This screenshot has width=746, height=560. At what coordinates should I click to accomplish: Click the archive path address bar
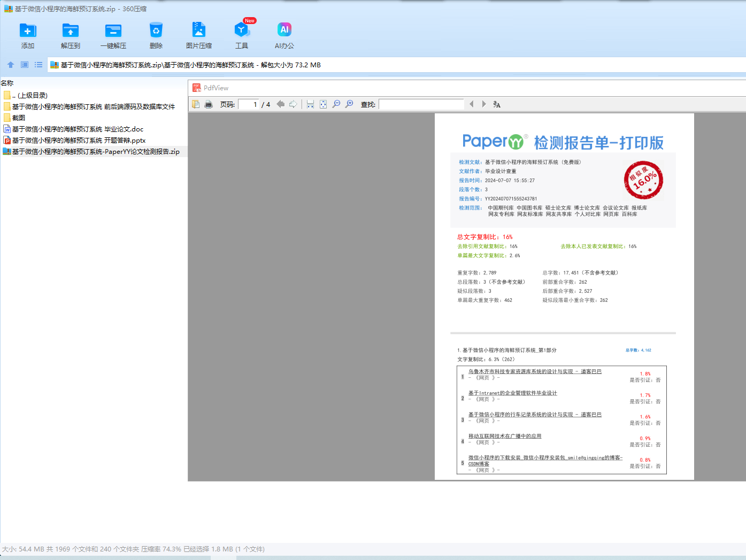[396, 65]
